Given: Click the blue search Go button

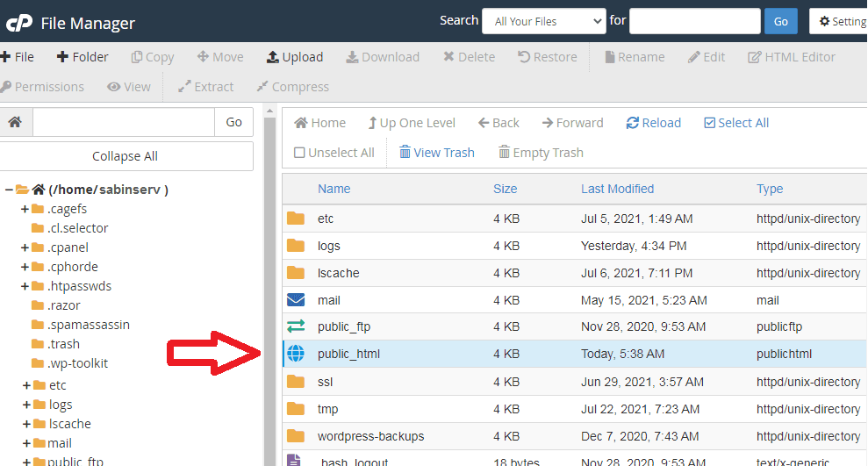Looking at the screenshot, I should (x=781, y=21).
